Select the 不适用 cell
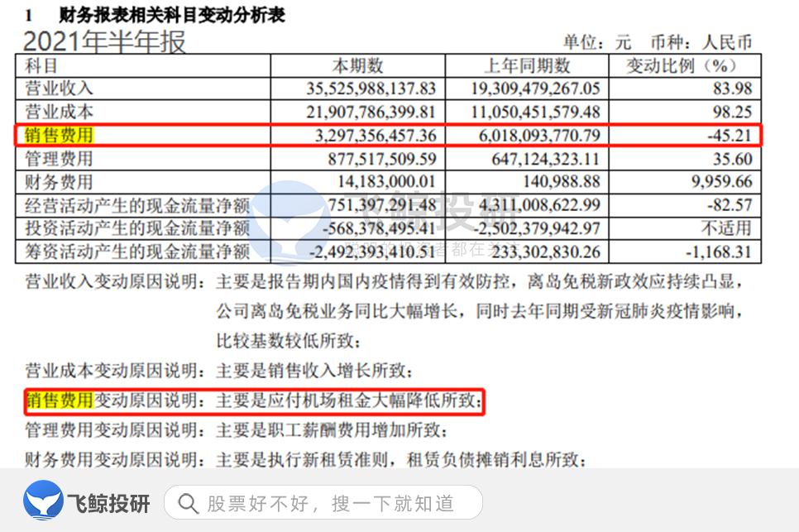 pos(727,228)
